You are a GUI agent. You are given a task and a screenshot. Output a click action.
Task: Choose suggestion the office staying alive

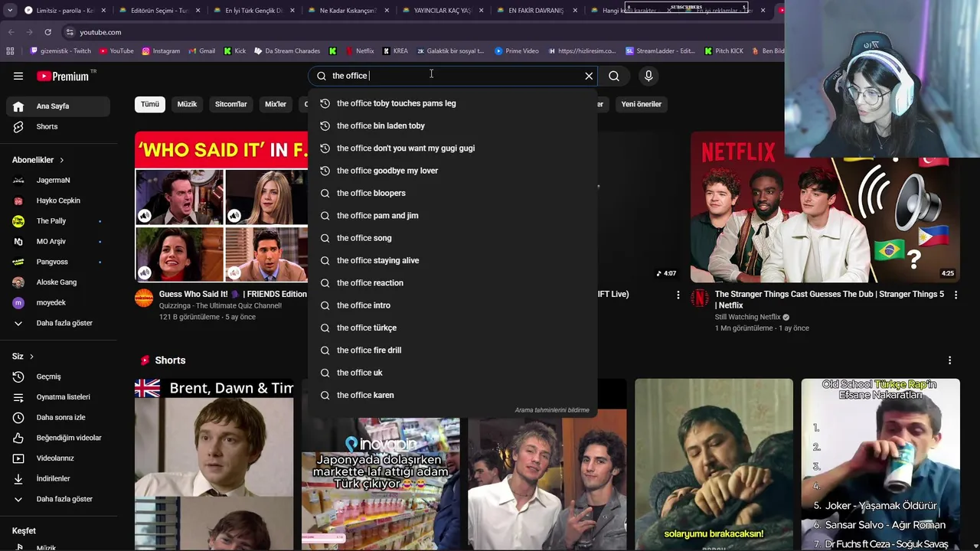pos(452,260)
